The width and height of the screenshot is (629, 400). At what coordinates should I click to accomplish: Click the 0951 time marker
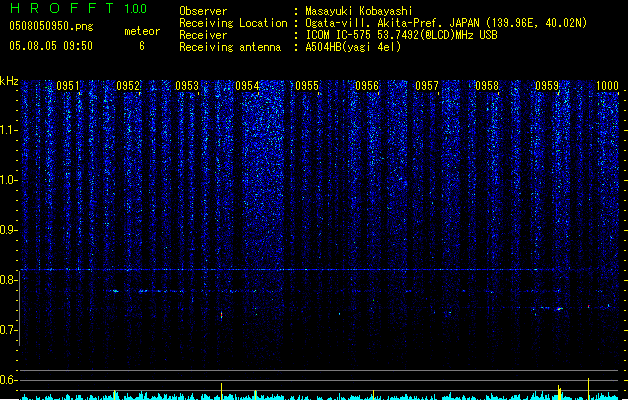point(68,86)
